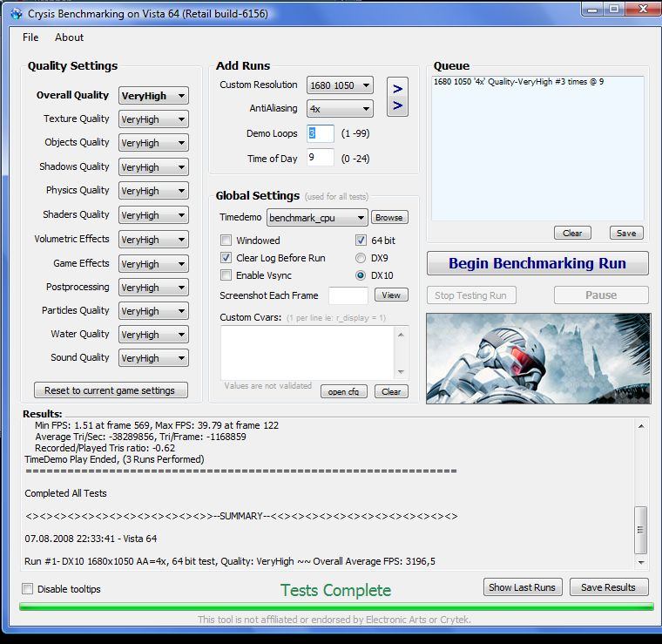Open the Shaders Quality dropdown
This screenshot has height=644, width=662.
point(153,215)
